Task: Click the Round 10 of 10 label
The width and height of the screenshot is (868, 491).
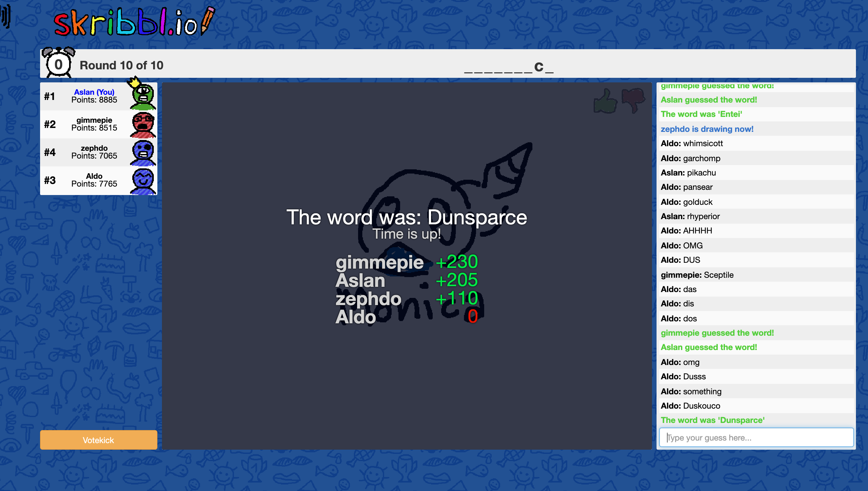Action: 122,65
